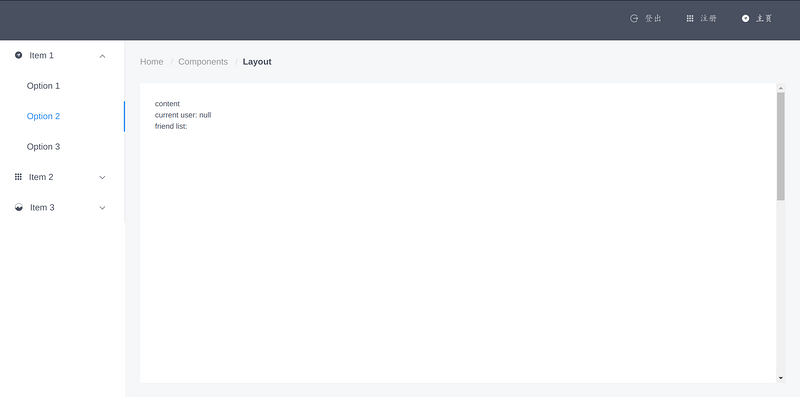Expand Item 3 using its down chevron
The image size is (800, 397).
click(102, 208)
